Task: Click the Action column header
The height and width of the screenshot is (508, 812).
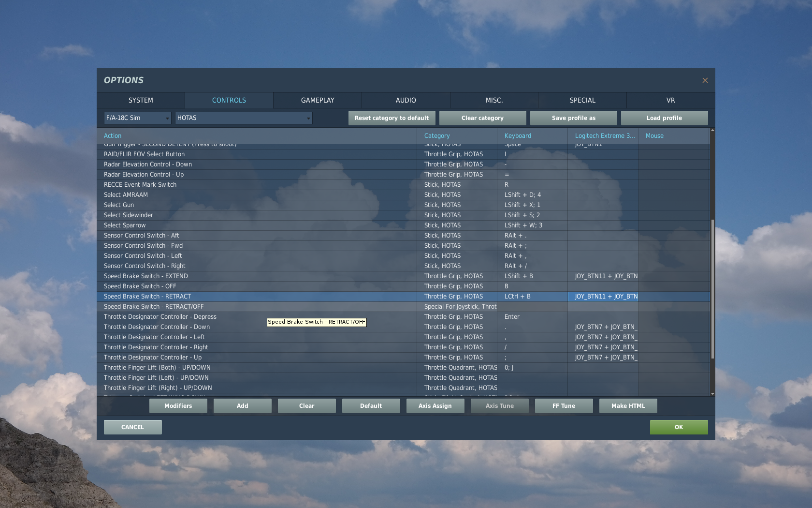Action: 257,136
